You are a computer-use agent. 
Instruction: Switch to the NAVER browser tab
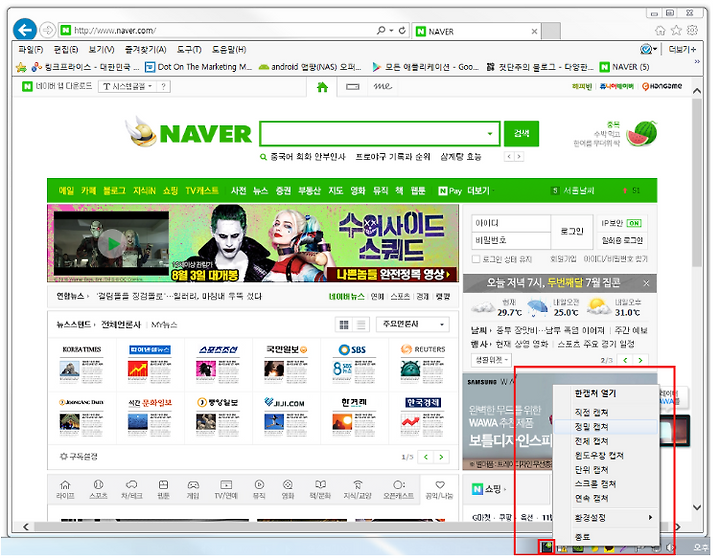[476, 31]
